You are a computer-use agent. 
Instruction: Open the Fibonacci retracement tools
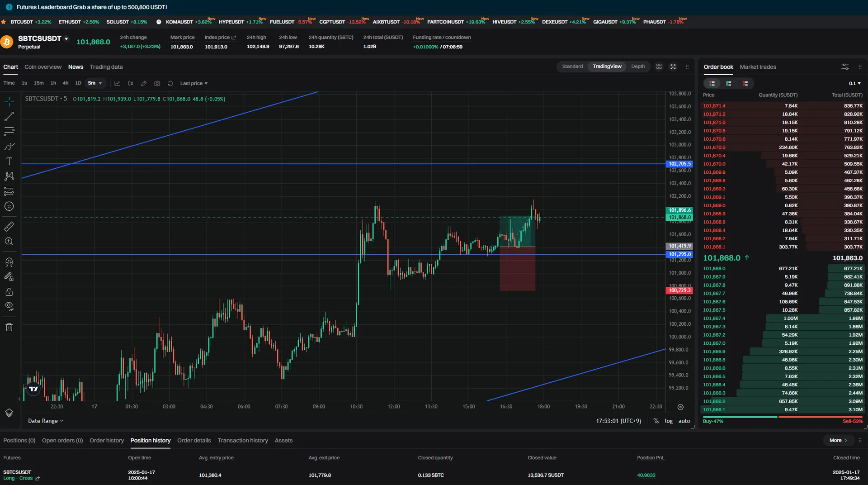[x=9, y=132]
